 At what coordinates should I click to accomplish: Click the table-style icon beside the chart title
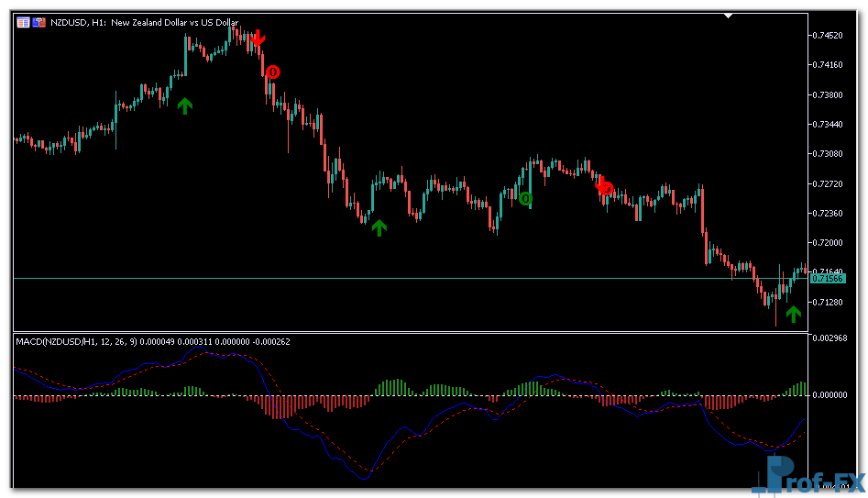23,22
